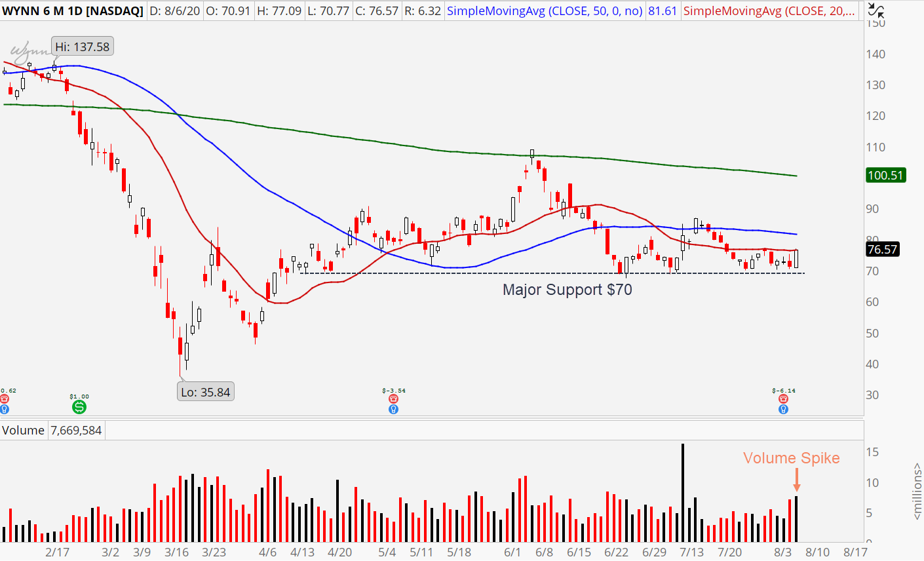Click the chart scale toggle icon with two arrows
Viewport: 924px width, 561px height.
tap(875, 10)
